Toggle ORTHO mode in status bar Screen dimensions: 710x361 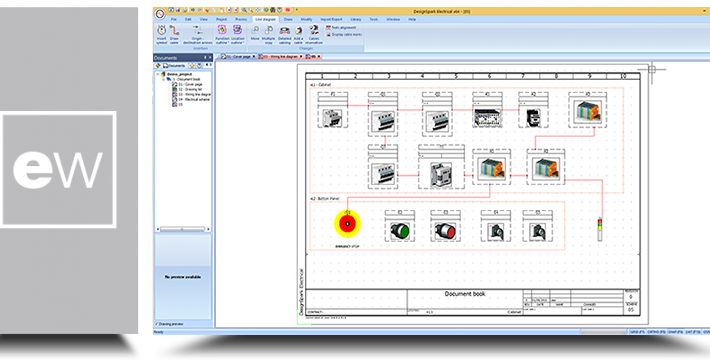(657, 332)
